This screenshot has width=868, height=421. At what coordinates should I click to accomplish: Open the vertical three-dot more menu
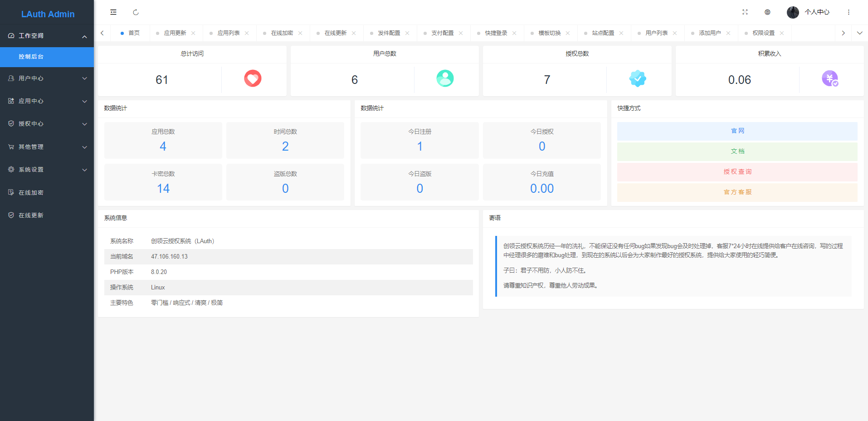848,12
